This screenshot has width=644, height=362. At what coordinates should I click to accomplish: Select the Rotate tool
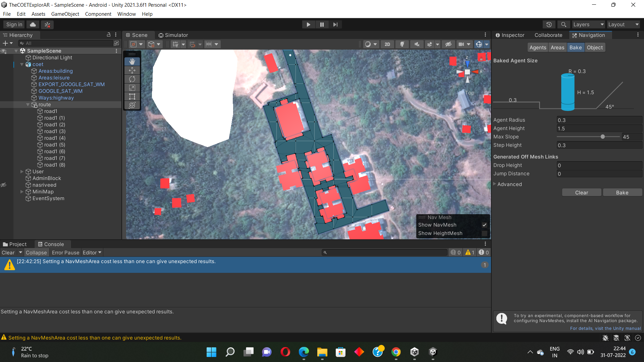(132, 79)
